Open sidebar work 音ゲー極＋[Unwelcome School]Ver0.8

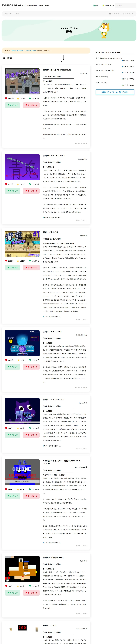pos(109,58)
